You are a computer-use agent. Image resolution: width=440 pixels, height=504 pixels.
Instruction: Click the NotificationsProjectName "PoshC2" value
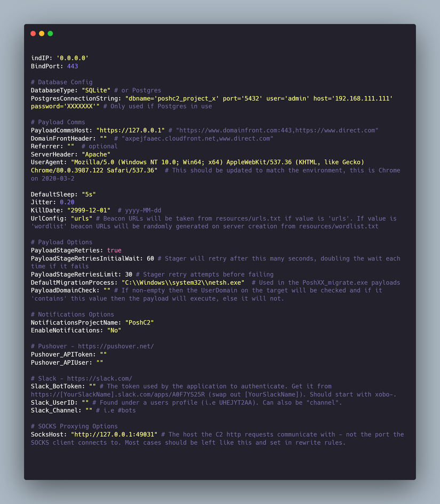(141, 322)
